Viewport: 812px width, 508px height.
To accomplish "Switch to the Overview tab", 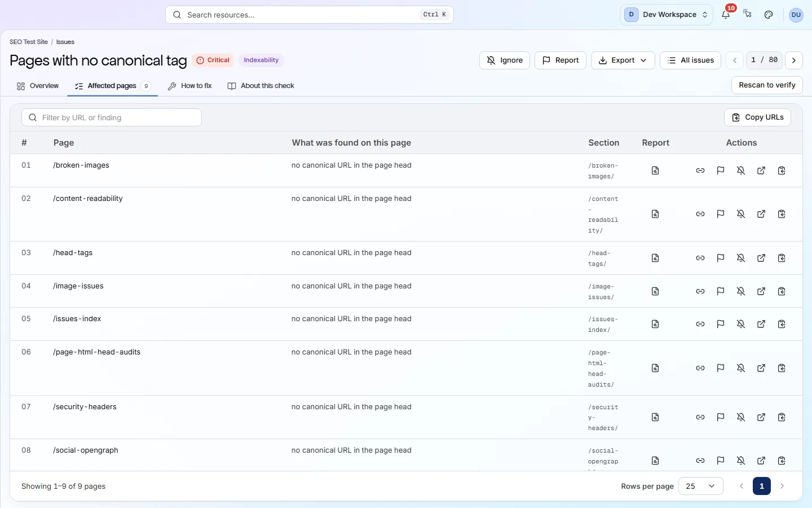I will [x=37, y=86].
